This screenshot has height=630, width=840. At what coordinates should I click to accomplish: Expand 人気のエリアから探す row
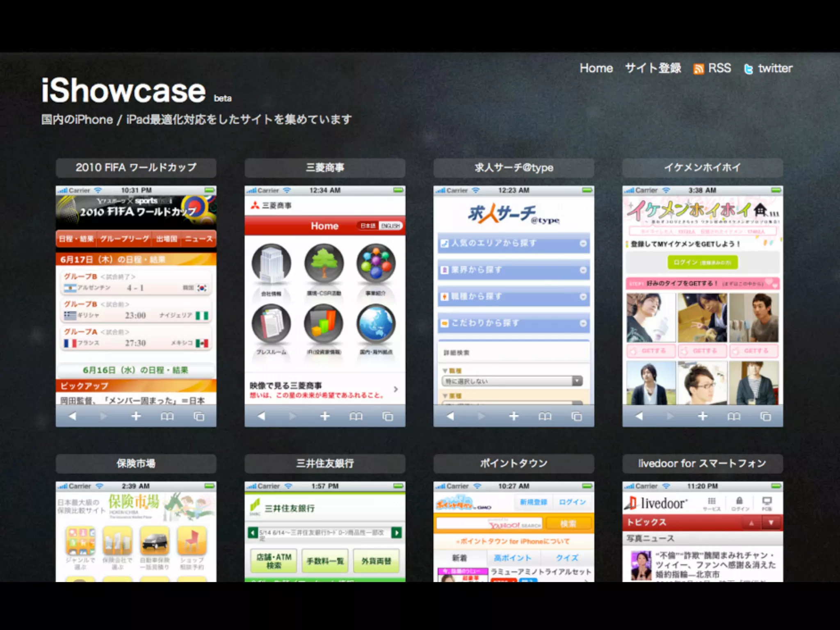[x=514, y=243]
